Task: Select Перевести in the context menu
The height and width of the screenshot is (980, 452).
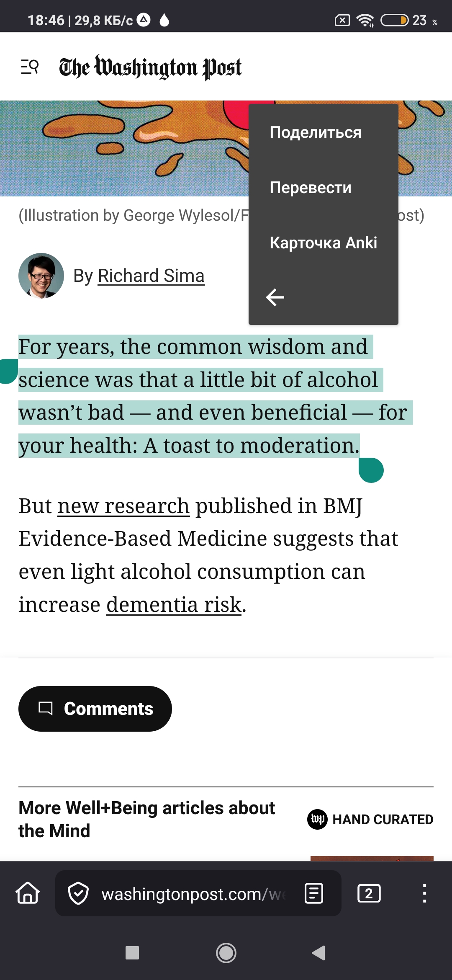Action: click(311, 188)
